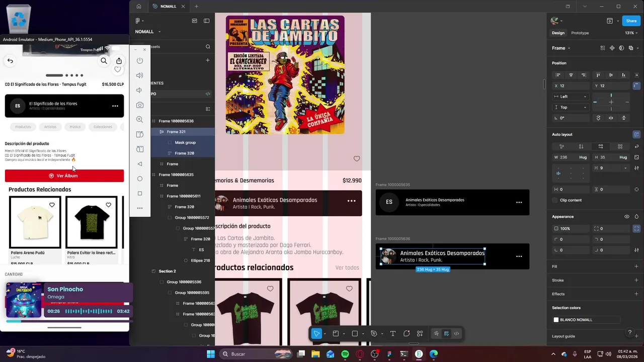
Task: Create component icon in Frame header
Action: (x=612, y=48)
